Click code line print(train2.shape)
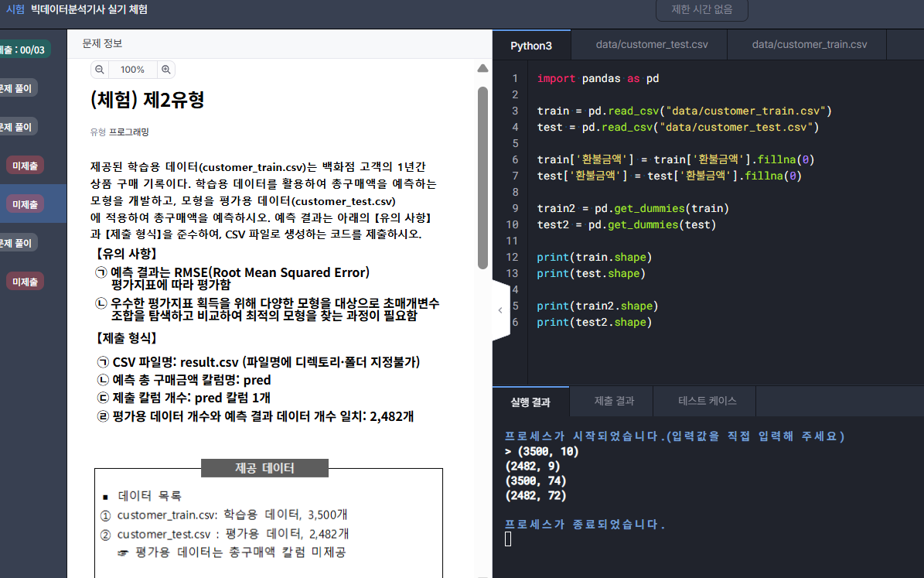Image resolution: width=924 pixels, height=578 pixels. (x=598, y=306)
